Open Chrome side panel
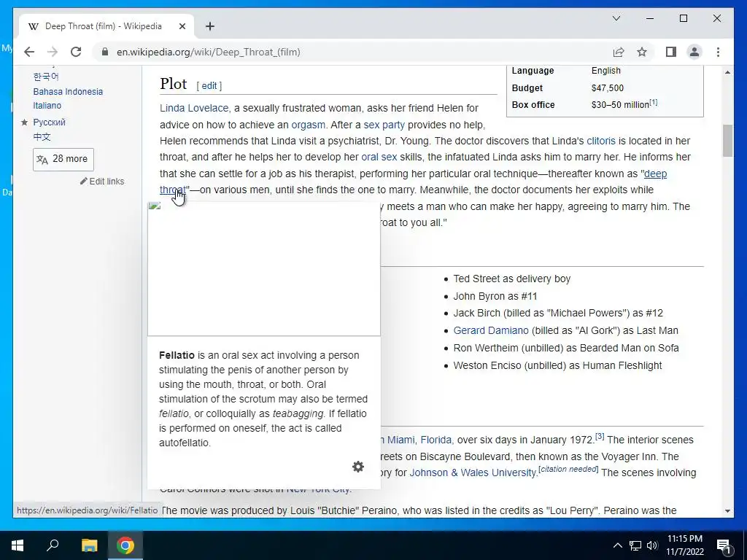The image size is (747, 560). (671, 52)
